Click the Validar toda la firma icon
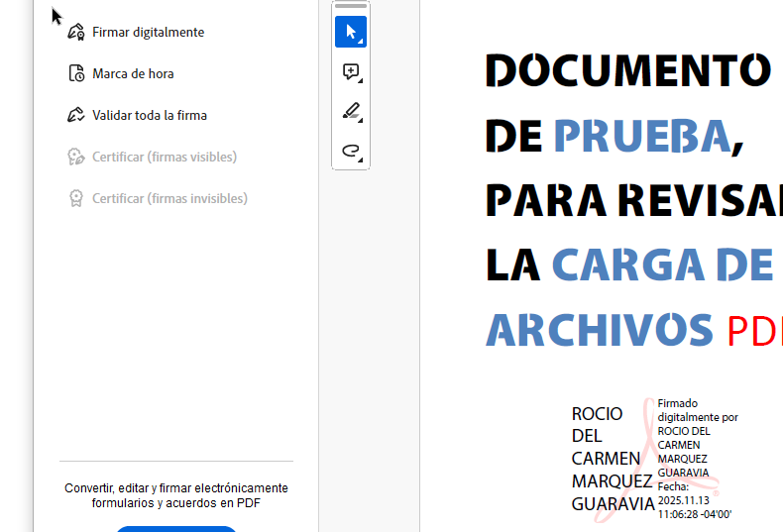The height and width of the screenshot is (532, 783). pyautogui.click(x=76, y=115)
